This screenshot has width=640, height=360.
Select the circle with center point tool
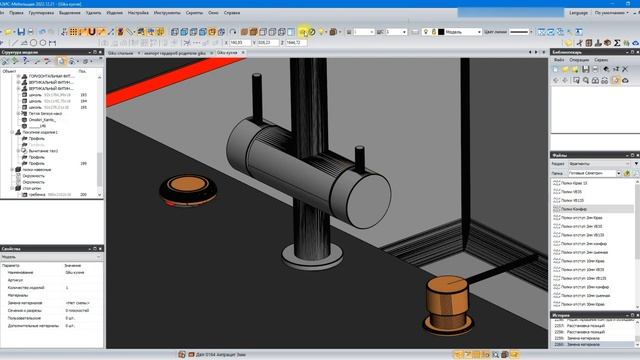(43, 43)
